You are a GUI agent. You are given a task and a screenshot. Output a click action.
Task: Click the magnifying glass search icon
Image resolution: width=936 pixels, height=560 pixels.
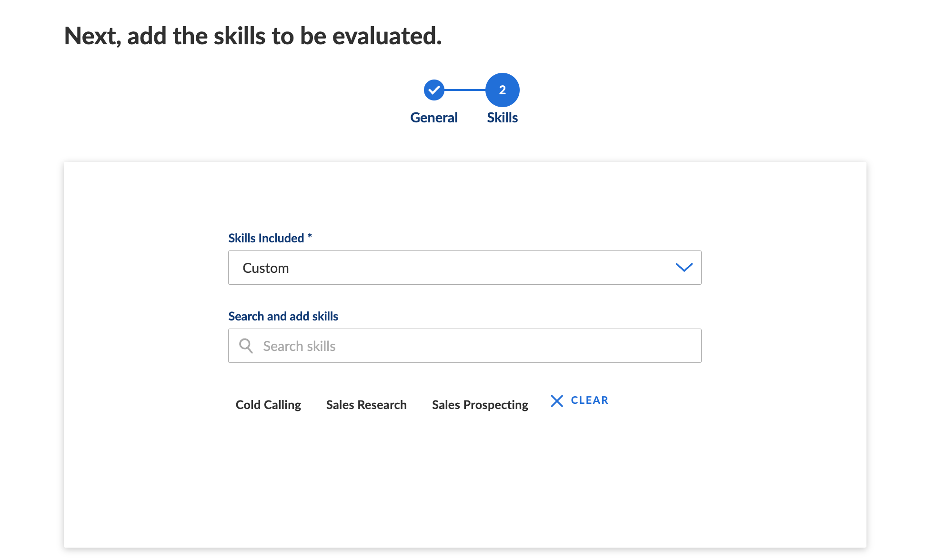[x=246, y=346]
